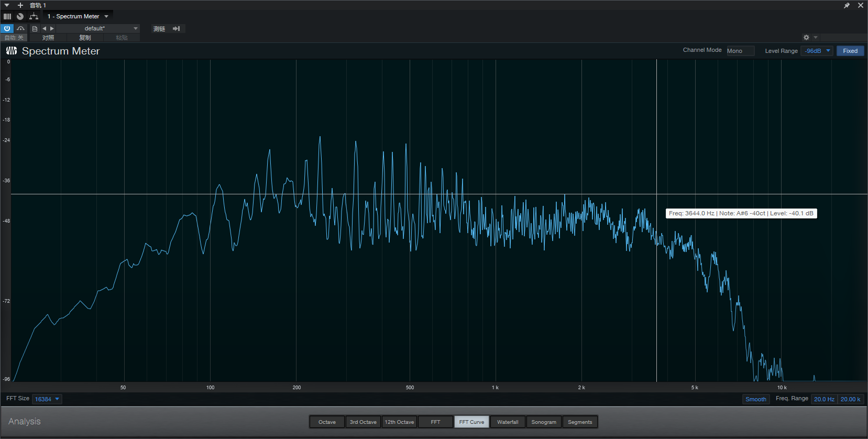Go to the previous preset arrow
Viewport: 868px width, 439px height.
[x=45, y=29]
